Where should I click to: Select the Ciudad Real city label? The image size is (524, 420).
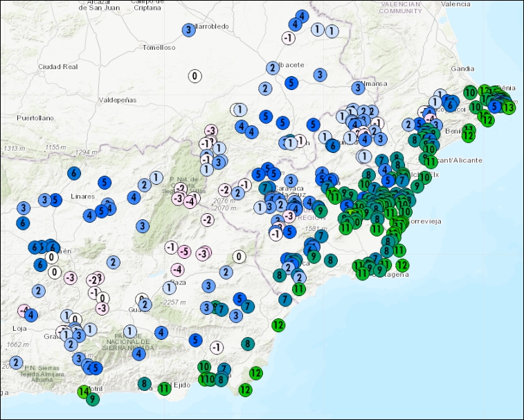click(x=58, y=67)
